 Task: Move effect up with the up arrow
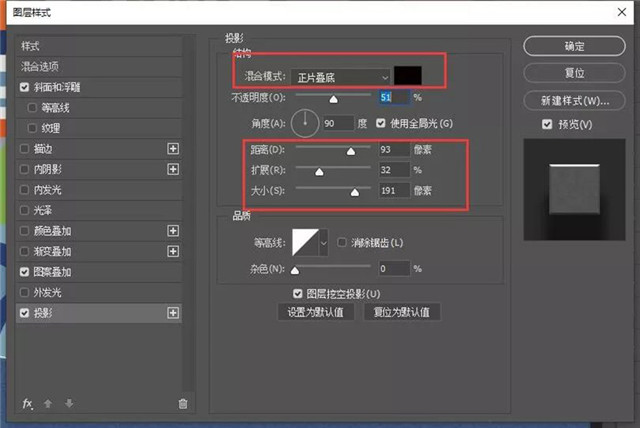tap(49, 404)
